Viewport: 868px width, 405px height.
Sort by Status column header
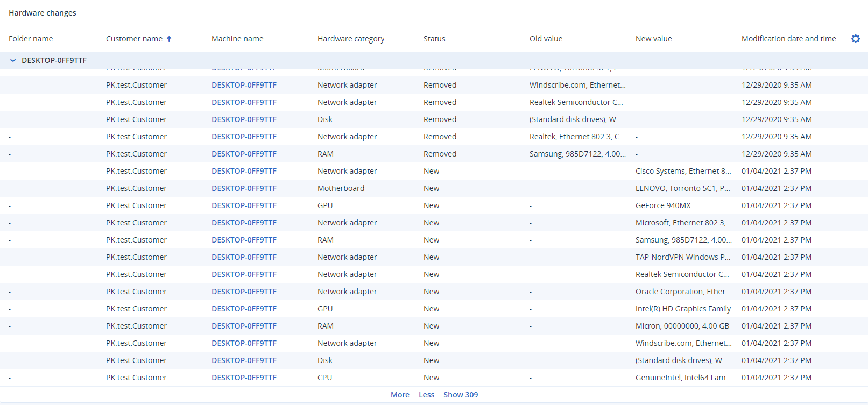coord(434,39)
